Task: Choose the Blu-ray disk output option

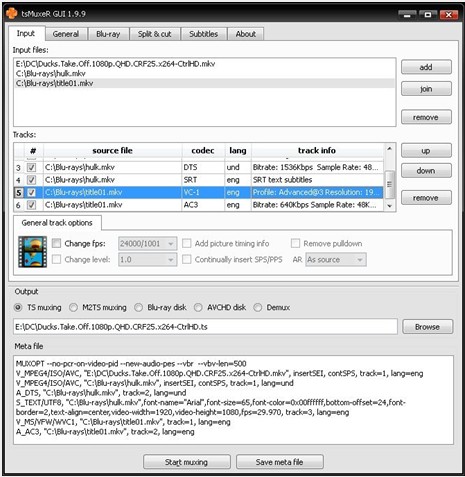Action: [x=138, y=307]
